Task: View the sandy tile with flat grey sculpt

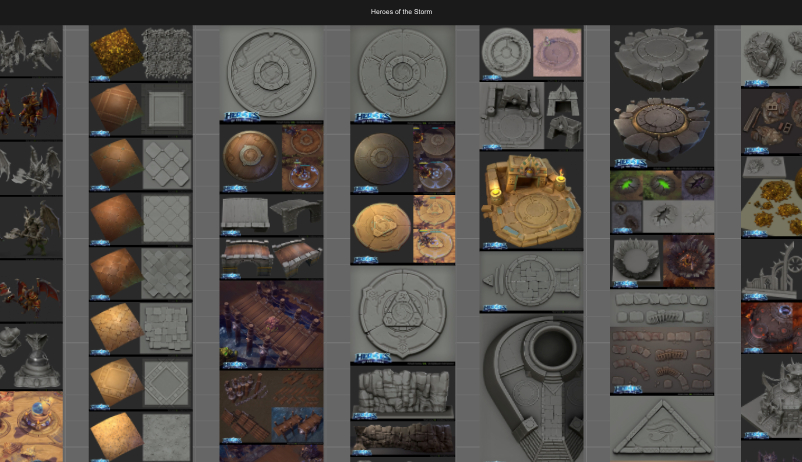Action: click(141, 437)
